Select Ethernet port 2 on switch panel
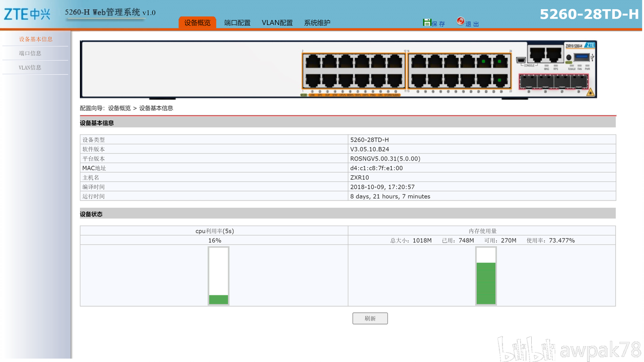The image size is (644, 362). pyautogui.click(x=313, y=62)
